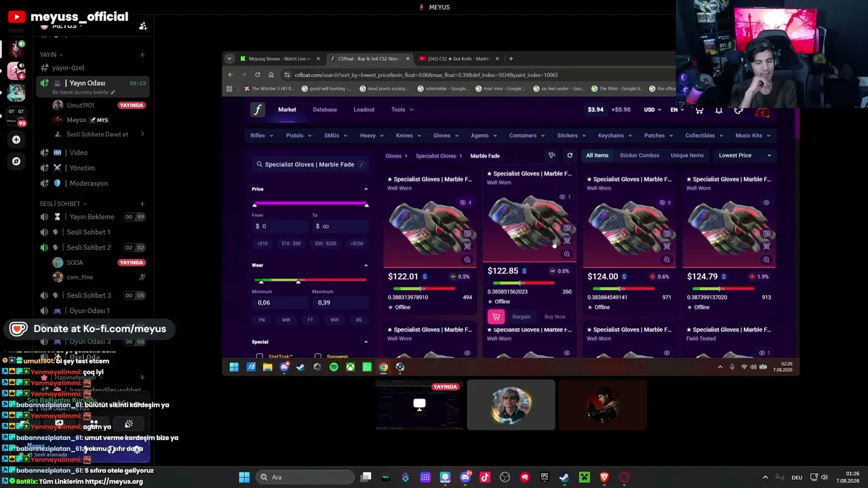Open WhatsApp from the inner taskbar
Screen dimensions: 868x488
pyautogui.click(x=367, y=367)
